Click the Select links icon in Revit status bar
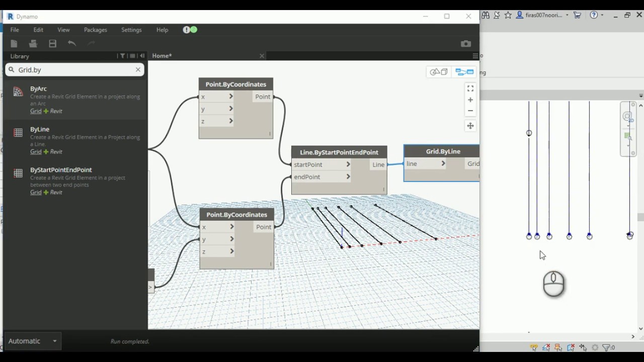644x362 pixels. pyautogui.click(x=534, y=347)
